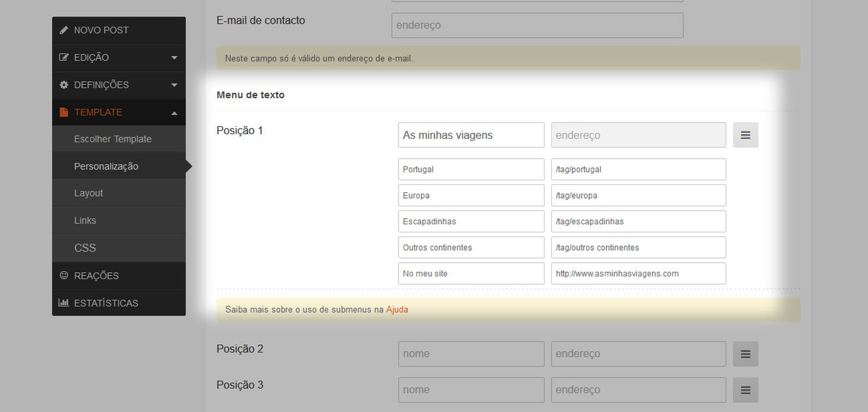Click the 'E-mail de contacto' label
The image size is (868, 412).
pyautogui.click(x=260, y=20)
